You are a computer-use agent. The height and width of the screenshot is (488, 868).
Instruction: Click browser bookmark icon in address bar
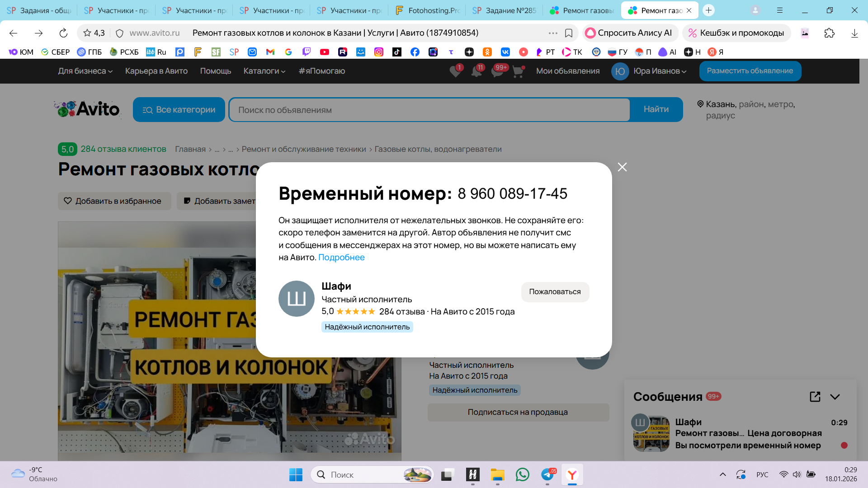569,33
